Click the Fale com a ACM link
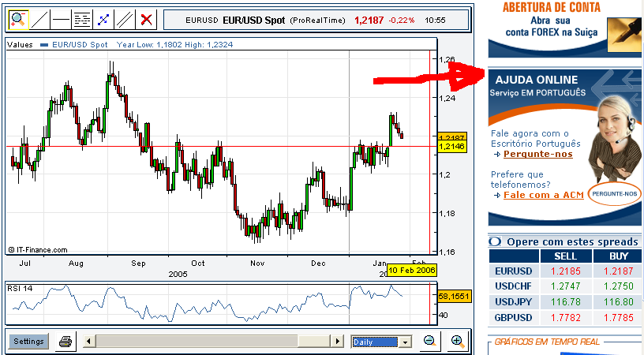This screenshot has height=355, width=644. [x=543, y=195]
